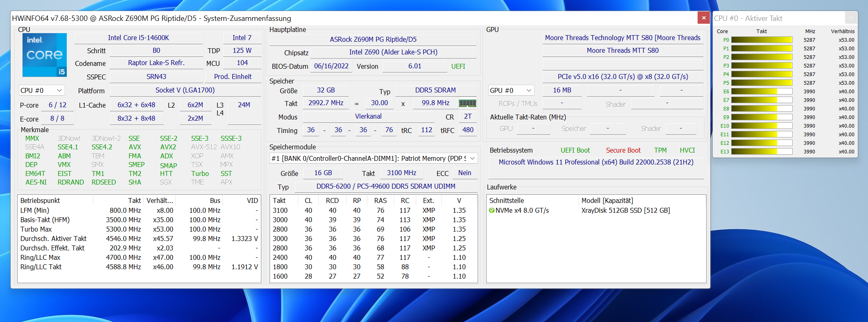Image resolution: width=868 pixels, height=322 pixels.
Task: Close the HWiNFO64 System-Zusammenfassung window
Action: [x=704, y=18]
